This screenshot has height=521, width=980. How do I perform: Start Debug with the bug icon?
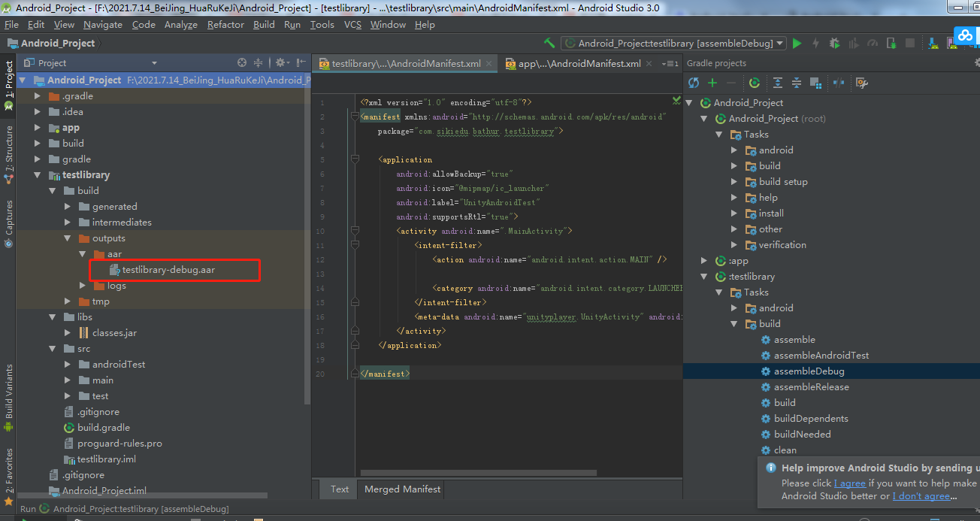(x=834, y=44)
